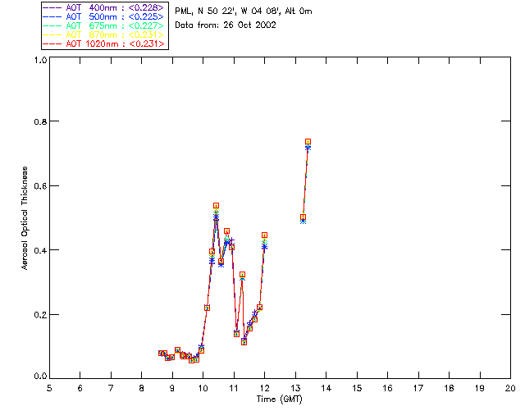Click the red dashed line sample in legend

click(52, 43)
